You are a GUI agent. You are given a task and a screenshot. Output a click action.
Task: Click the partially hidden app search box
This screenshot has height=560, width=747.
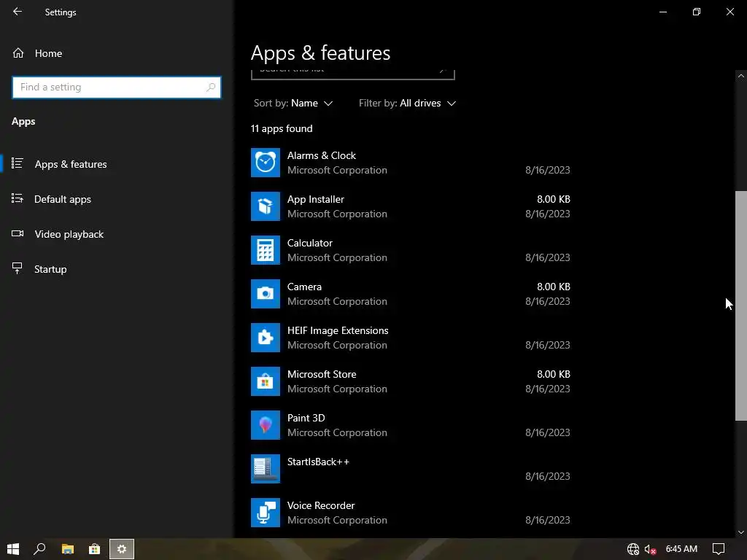point(353,74)
